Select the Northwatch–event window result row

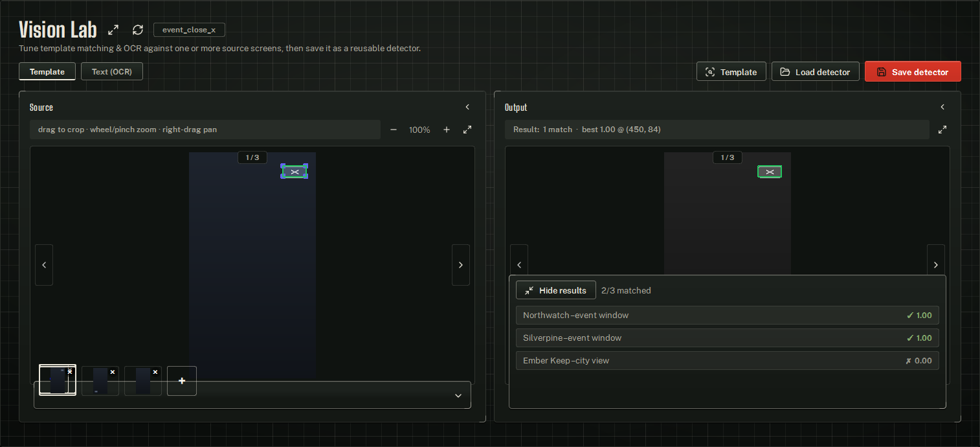[728, 315]
